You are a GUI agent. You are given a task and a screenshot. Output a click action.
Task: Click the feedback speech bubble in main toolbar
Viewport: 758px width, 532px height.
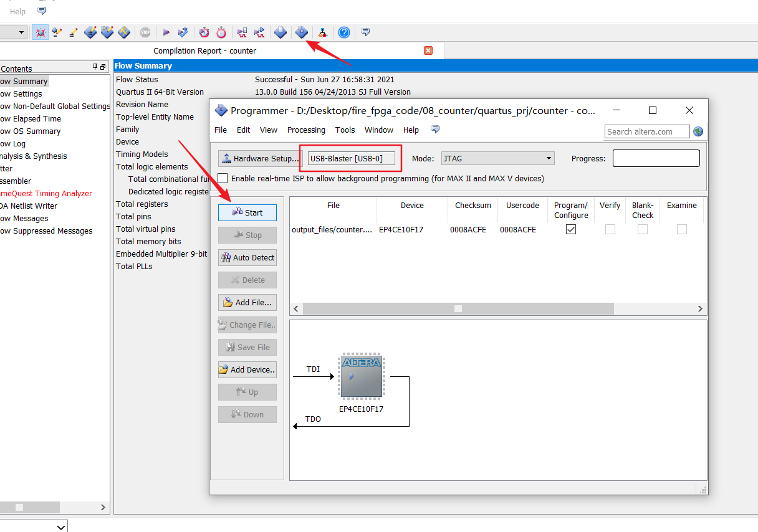click(x=365, y=32)
